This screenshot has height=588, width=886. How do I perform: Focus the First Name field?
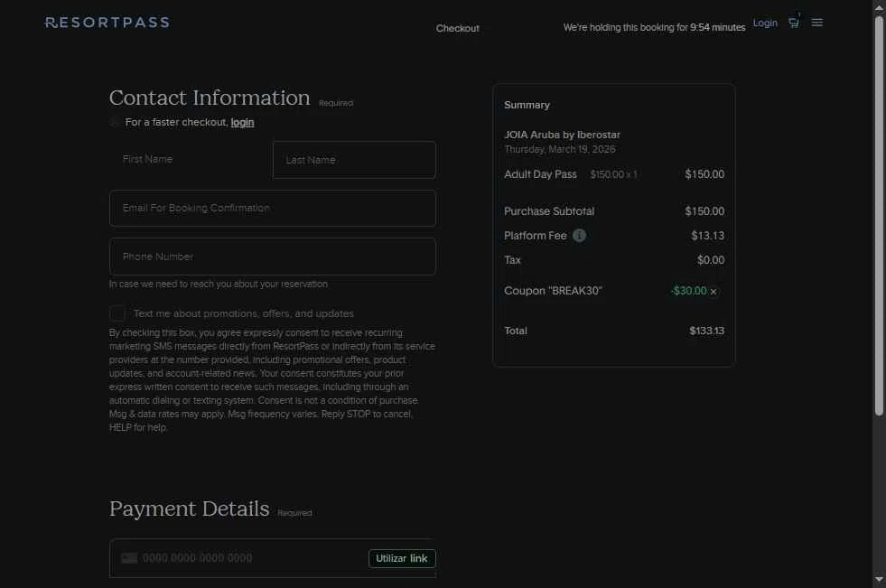tap(190, 160)
